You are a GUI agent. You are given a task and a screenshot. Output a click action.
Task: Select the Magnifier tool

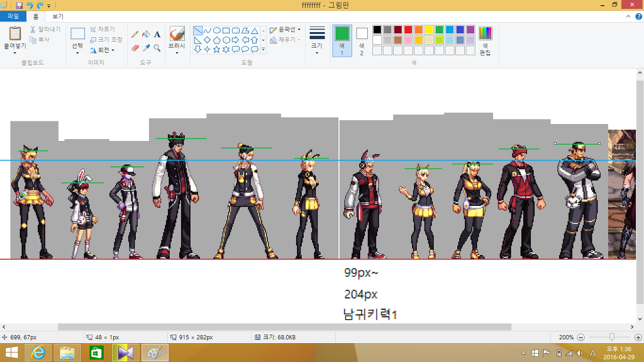[x=157, y=47]
